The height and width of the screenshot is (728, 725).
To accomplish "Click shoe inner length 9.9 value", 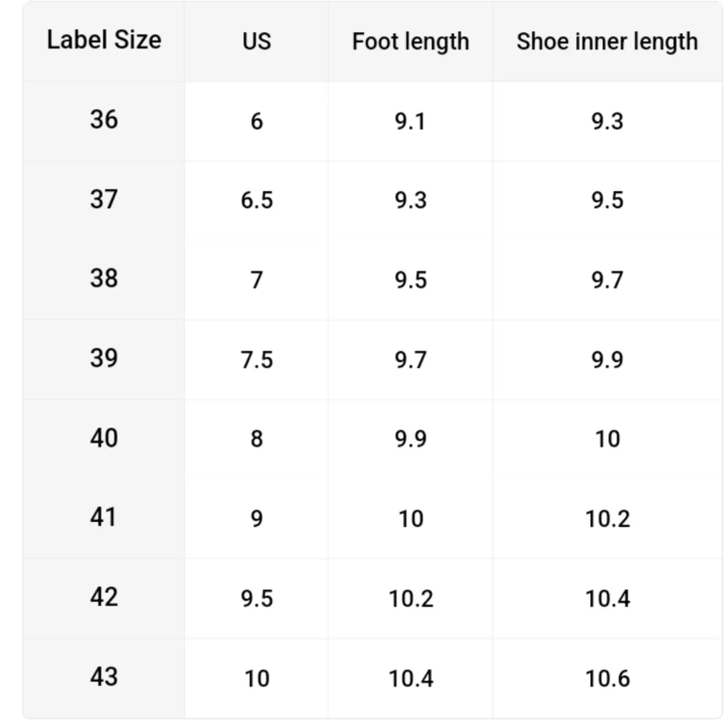I will coord(607,360).
